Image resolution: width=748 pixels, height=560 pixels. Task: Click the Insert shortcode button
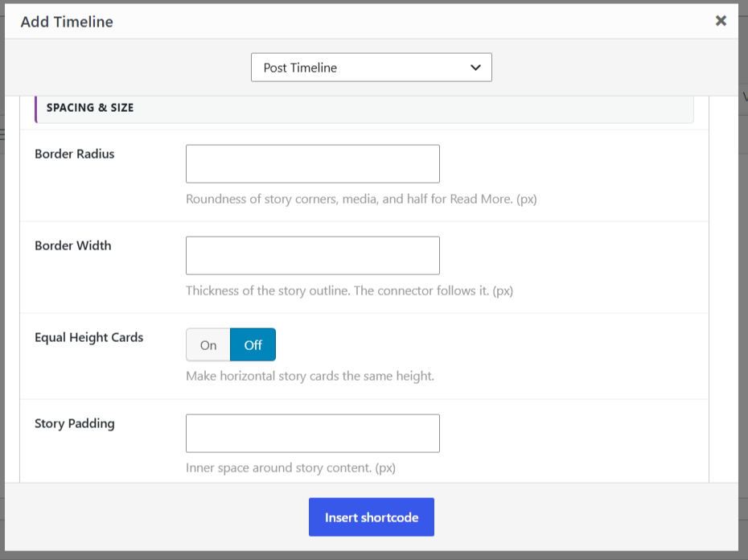(x=371, y=517)
